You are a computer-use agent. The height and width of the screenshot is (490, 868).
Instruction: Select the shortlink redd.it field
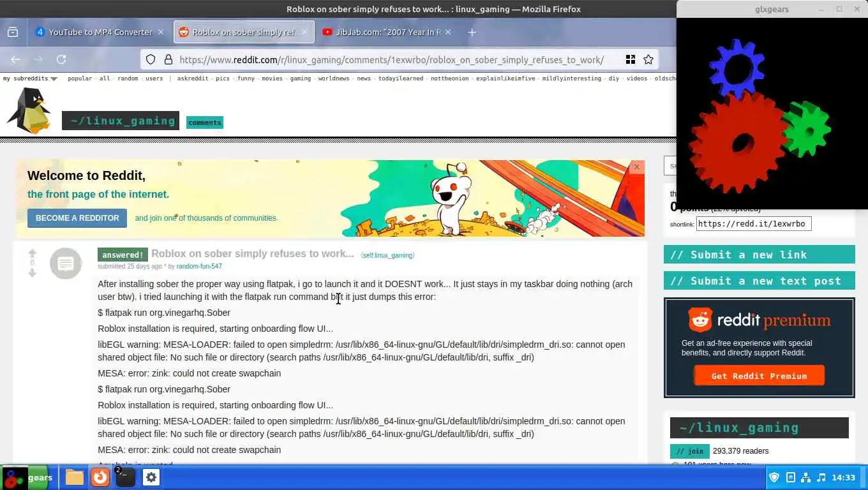coord(754,224)
